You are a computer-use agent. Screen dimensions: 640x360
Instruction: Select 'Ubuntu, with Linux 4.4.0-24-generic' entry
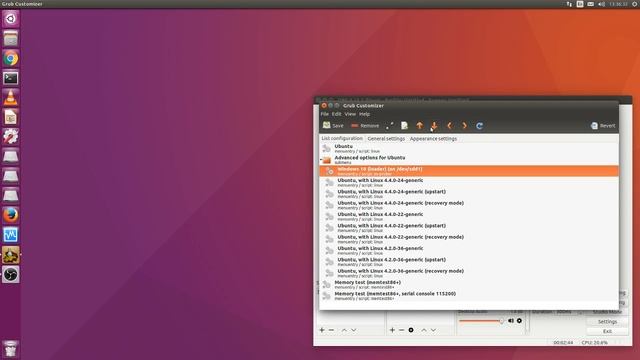(x=469, y=182)
